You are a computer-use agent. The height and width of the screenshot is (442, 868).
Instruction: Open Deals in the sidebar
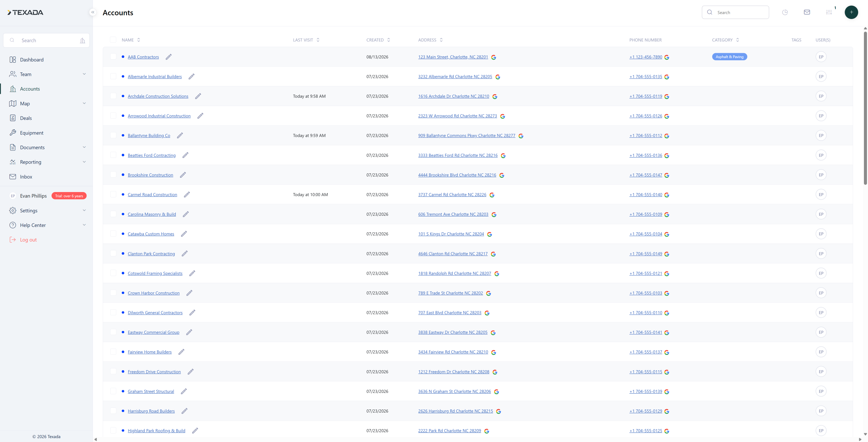click(26, 118)
